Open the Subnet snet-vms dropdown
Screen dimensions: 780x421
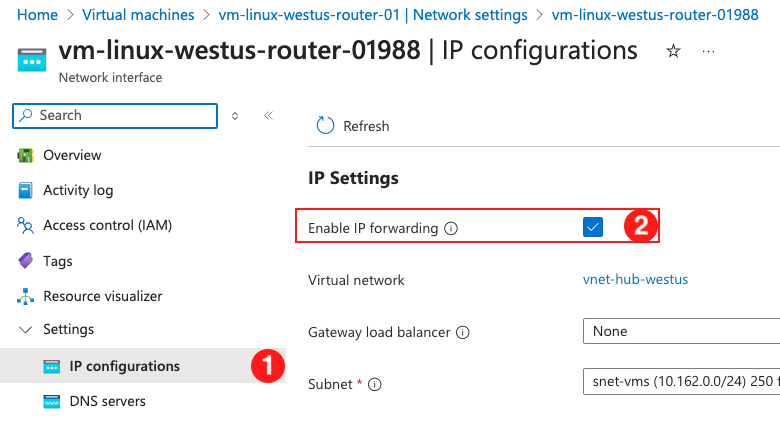pyautogui.click(x=681, y=382)
